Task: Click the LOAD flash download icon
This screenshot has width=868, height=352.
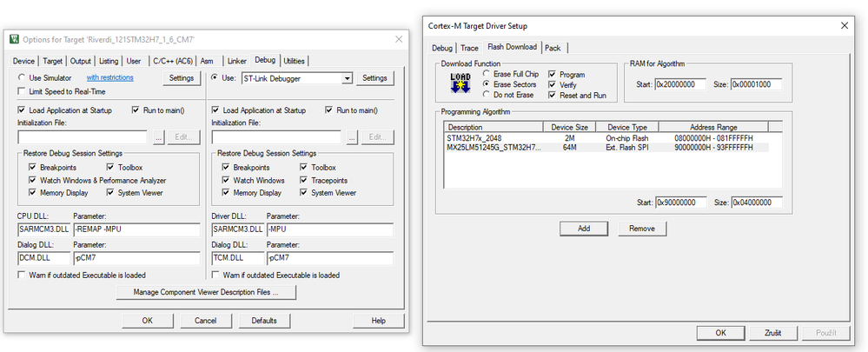Action: pyautogui.click(x=460, y=83)
